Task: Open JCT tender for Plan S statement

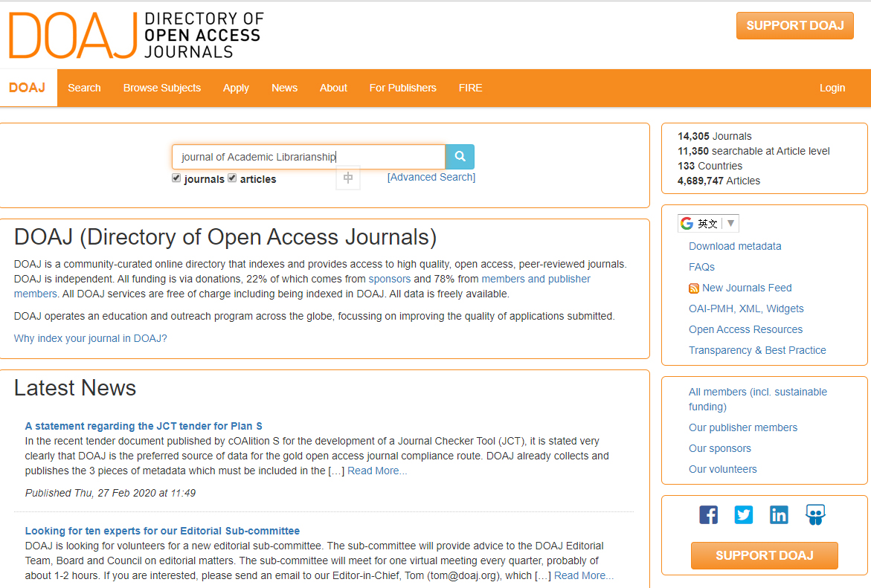Action: (144, 426)
